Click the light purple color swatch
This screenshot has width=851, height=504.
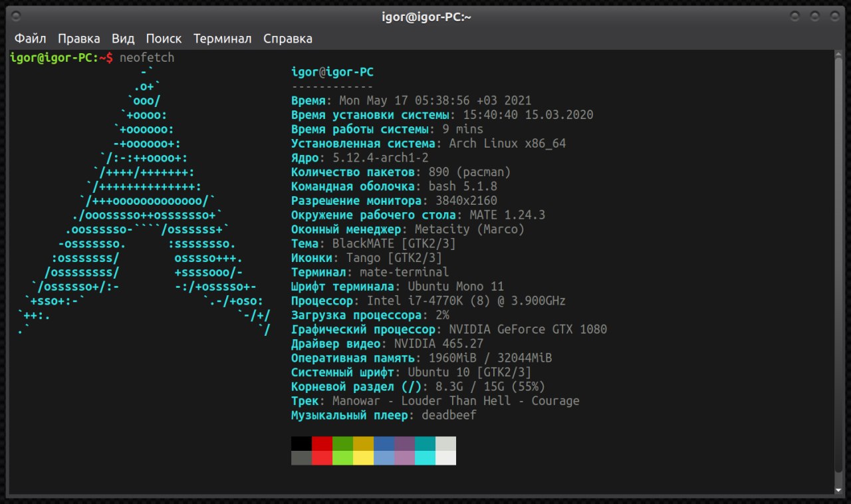[x=404, y=458]
